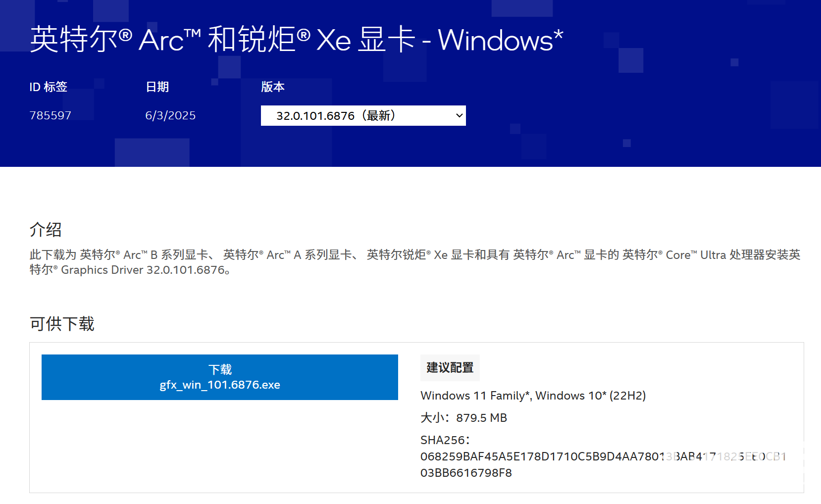Click the 建议配置 badge
This screenshot has width=821, height=504.
(x=450, y=367)
